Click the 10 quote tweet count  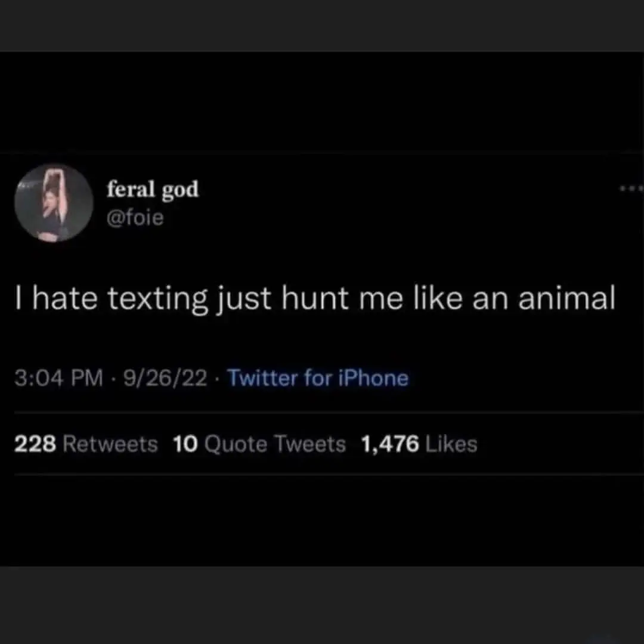coord(185,444)
